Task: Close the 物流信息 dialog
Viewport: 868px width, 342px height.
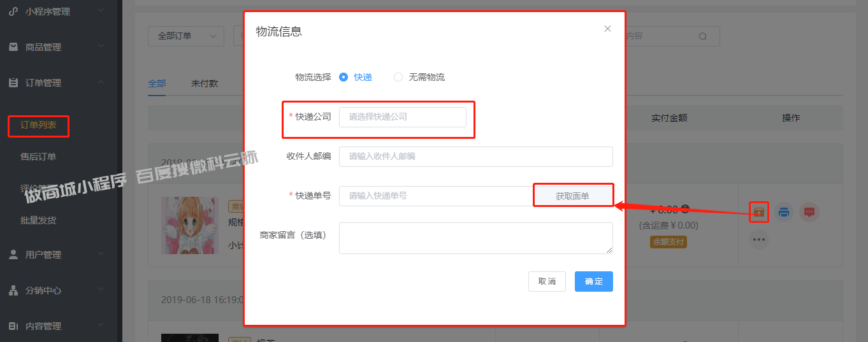Action: pos(607,29)
